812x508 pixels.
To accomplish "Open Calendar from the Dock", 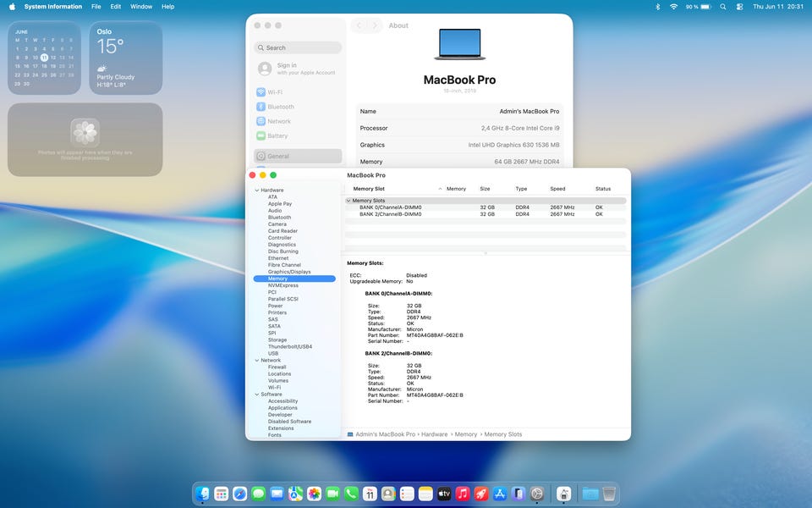I will [x=370, y=494].
